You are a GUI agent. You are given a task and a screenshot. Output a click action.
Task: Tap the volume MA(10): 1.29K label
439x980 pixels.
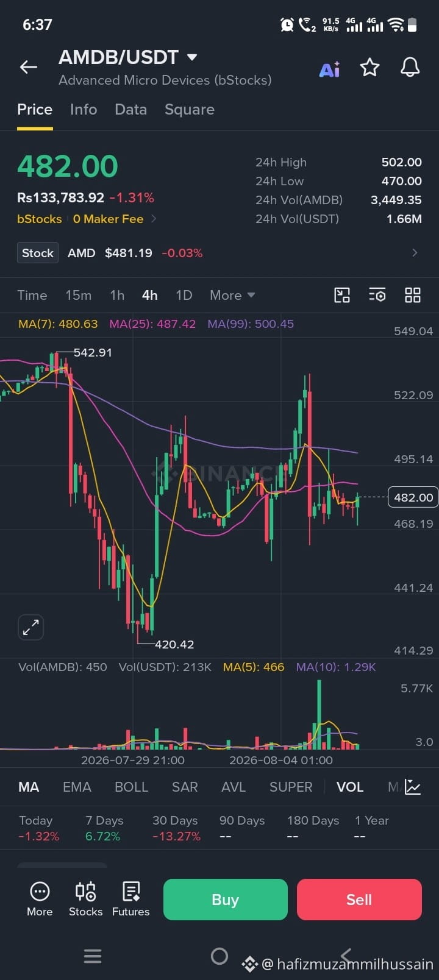336,667
